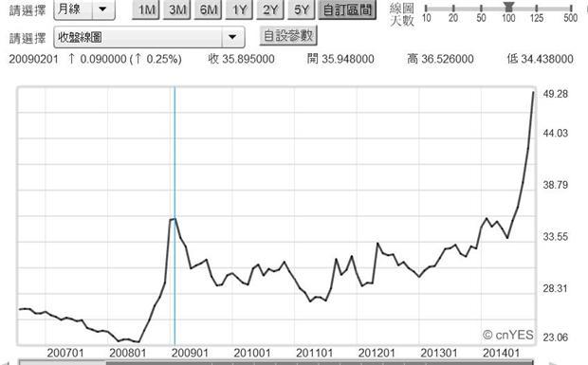Click the 200901 x-axis label
Screen dimensions: 588x365
point(190,353)
